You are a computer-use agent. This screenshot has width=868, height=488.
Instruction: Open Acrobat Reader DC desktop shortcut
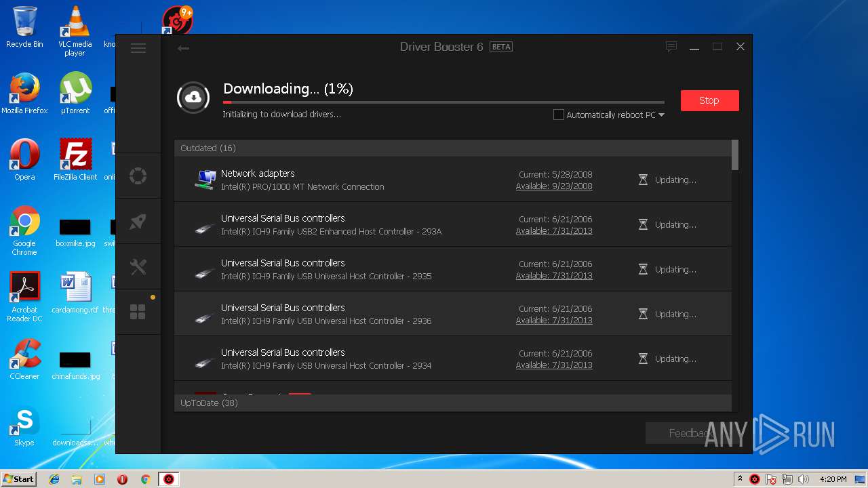[24, 297]
